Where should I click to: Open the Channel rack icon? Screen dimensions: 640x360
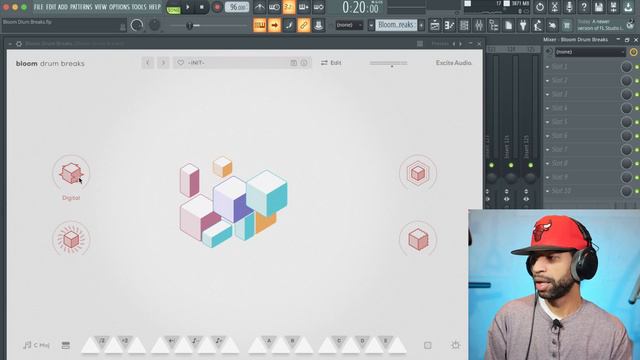pos(464,25)
